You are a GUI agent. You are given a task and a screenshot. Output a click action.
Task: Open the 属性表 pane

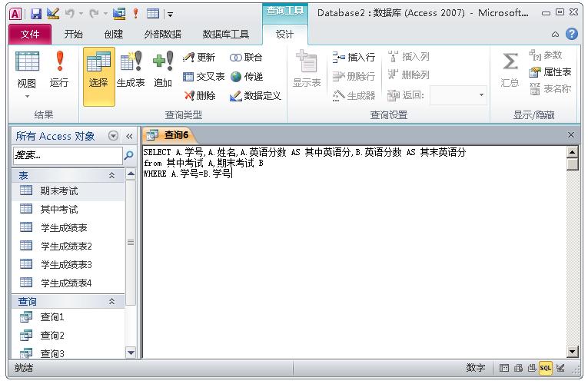click(x=550, y=72)
